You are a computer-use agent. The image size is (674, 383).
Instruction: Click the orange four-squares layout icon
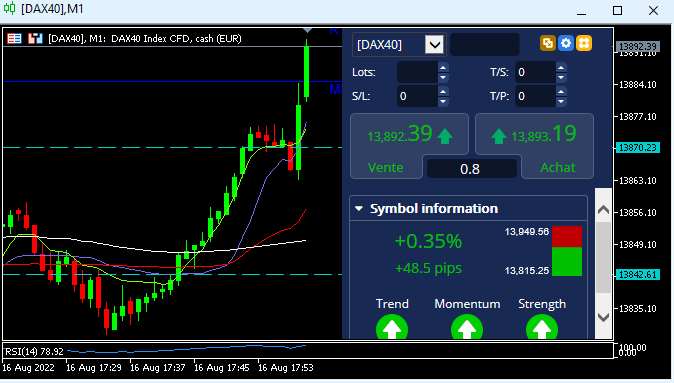pos(584,43)
